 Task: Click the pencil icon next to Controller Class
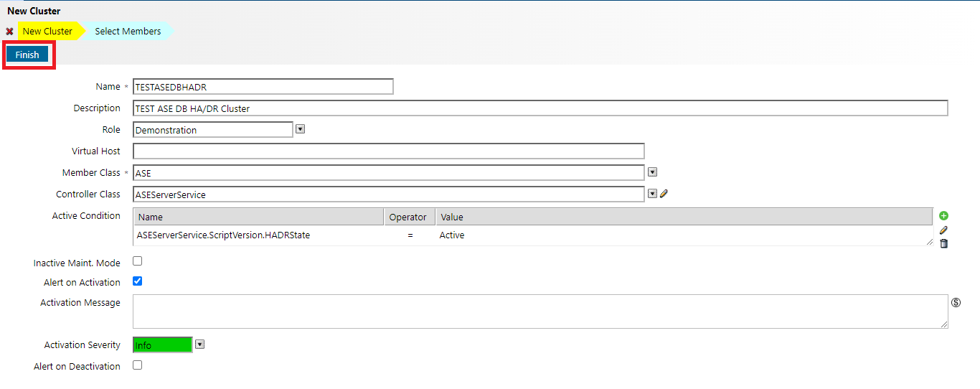click(664, 194)
